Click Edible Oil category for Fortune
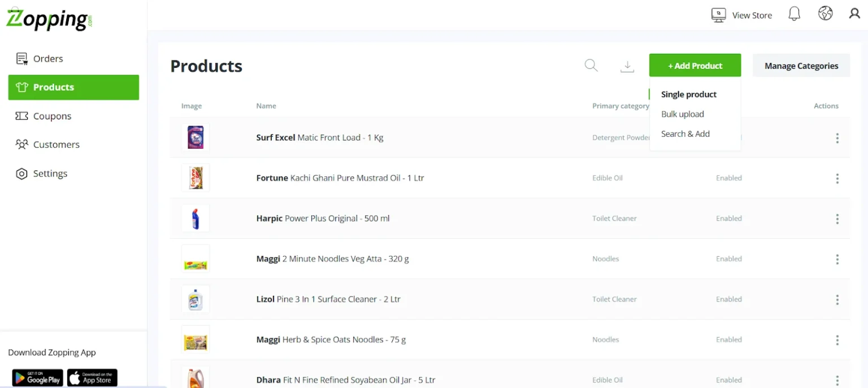 [607, 178]
